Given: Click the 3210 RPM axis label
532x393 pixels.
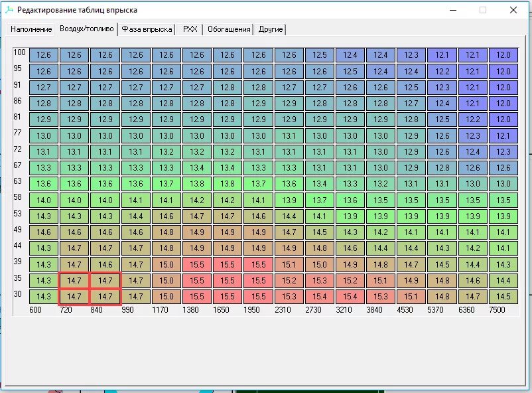Looking at the screenshot, I should tap(344, 310).
